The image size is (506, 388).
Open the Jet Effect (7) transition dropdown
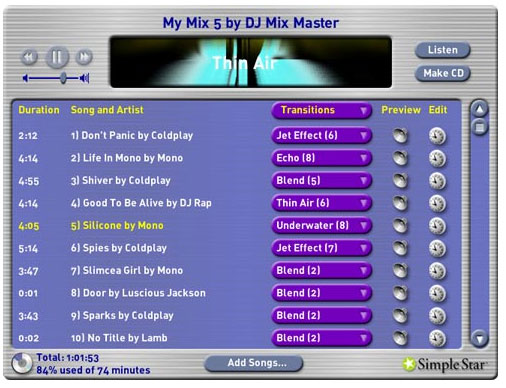[321, 248]
